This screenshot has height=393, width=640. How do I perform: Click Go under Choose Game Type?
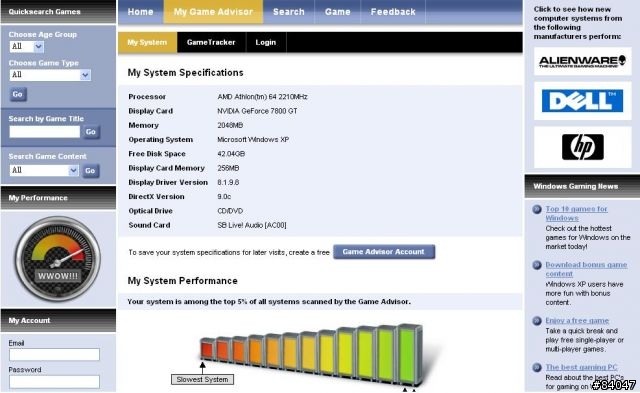click(18, 94)
